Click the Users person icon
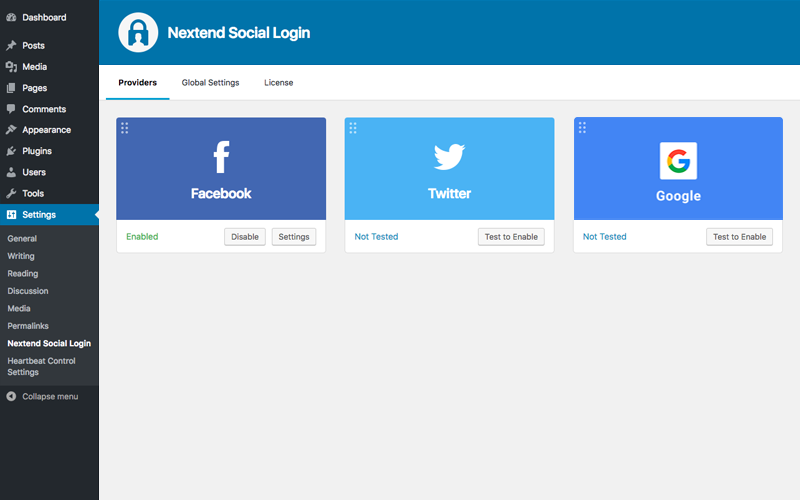Image resolution: width=800 pixels, height=500 pixels. coord(11,172)
